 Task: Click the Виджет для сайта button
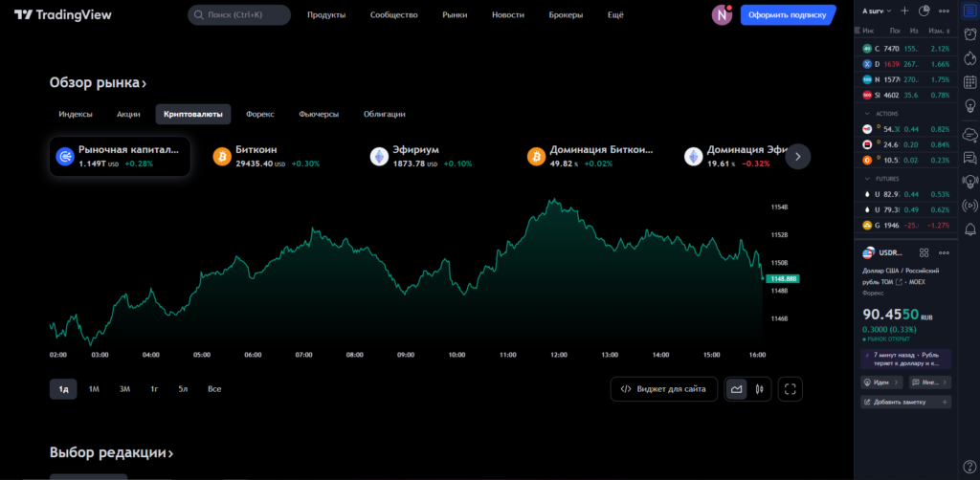(x=663, y=389)
